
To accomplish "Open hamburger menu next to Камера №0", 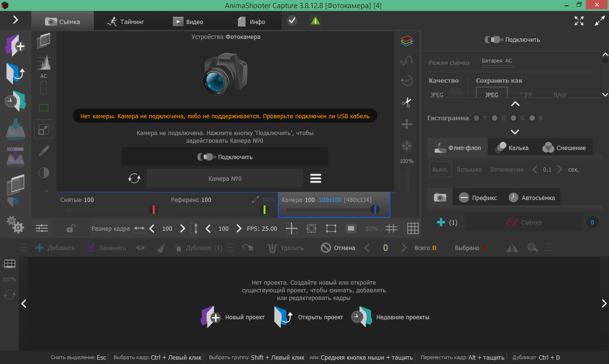I will [315, 178].
